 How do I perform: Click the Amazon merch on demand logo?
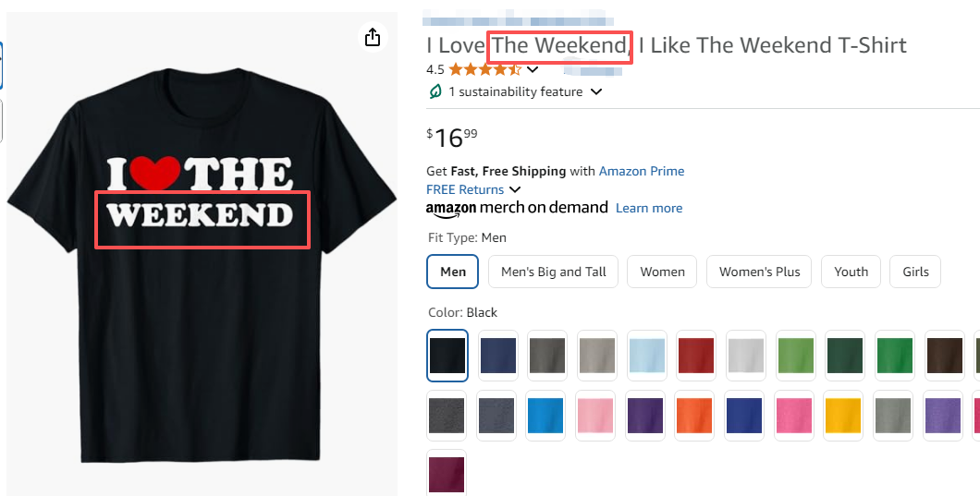517,208
